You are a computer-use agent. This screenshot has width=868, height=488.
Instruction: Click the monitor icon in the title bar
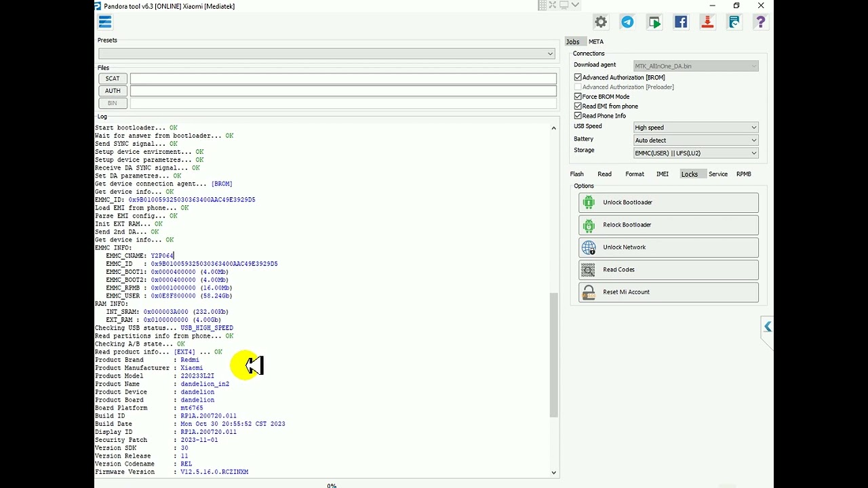click(564, 5)
